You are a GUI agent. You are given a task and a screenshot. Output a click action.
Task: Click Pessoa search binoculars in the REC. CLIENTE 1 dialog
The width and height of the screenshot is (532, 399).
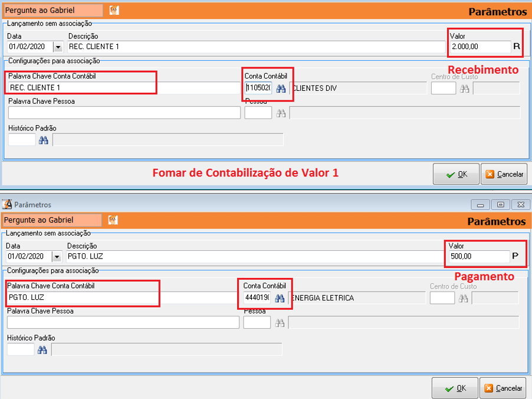(x=281, y=113)
